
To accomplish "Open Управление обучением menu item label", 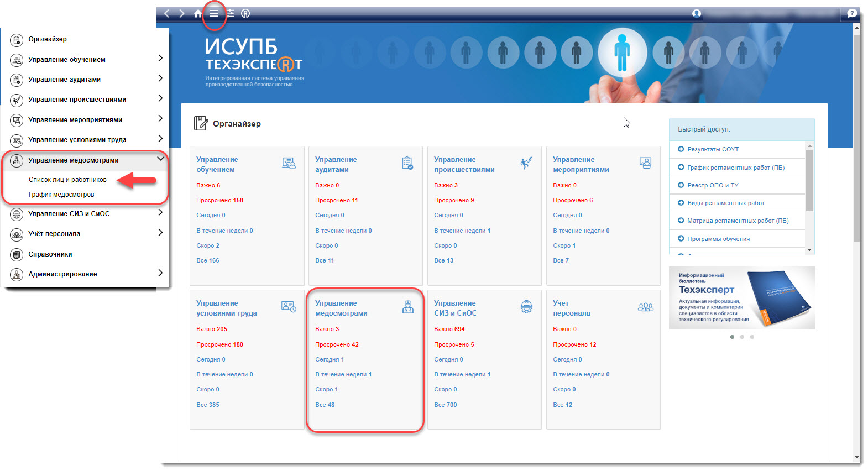I will (67, 60).
